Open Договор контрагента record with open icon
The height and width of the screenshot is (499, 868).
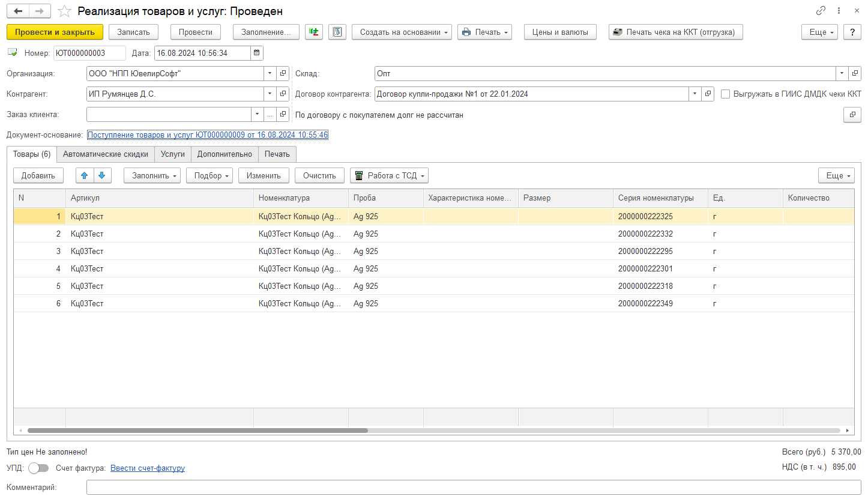pyautogui.click(x=708, y=94)
